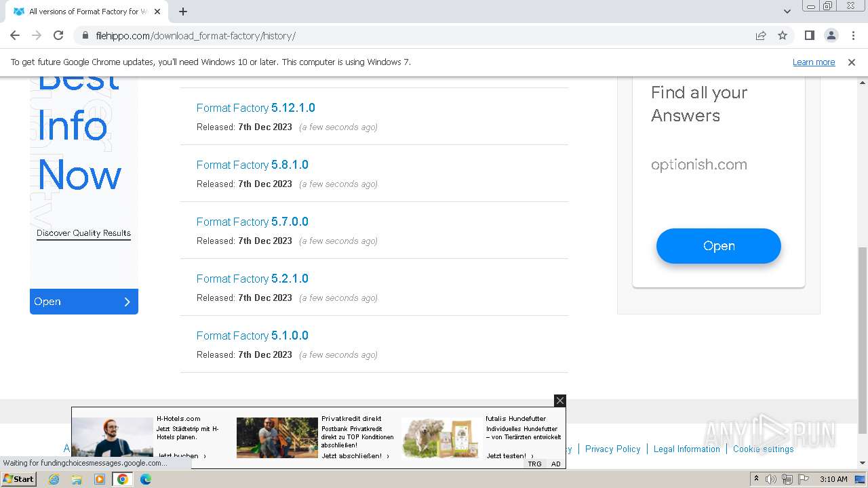Open the Legal Information footer link
This screenshot has height=488, width=868.
click(686, 449)
